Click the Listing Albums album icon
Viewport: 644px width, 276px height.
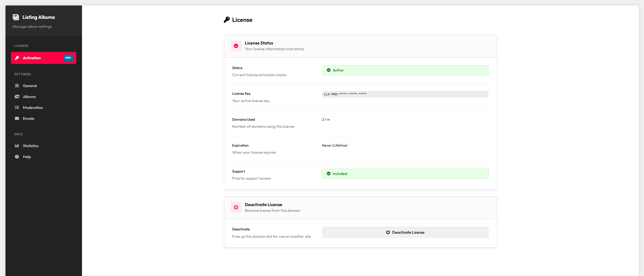coord(16,17)
